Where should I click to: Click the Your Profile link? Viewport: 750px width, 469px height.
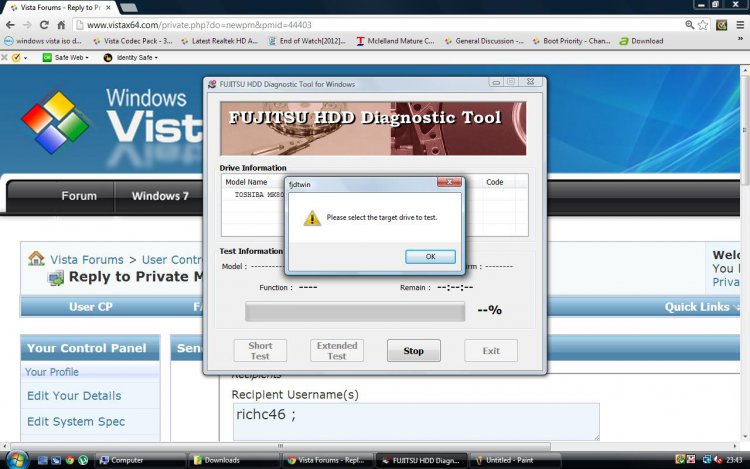coord(52,372)
